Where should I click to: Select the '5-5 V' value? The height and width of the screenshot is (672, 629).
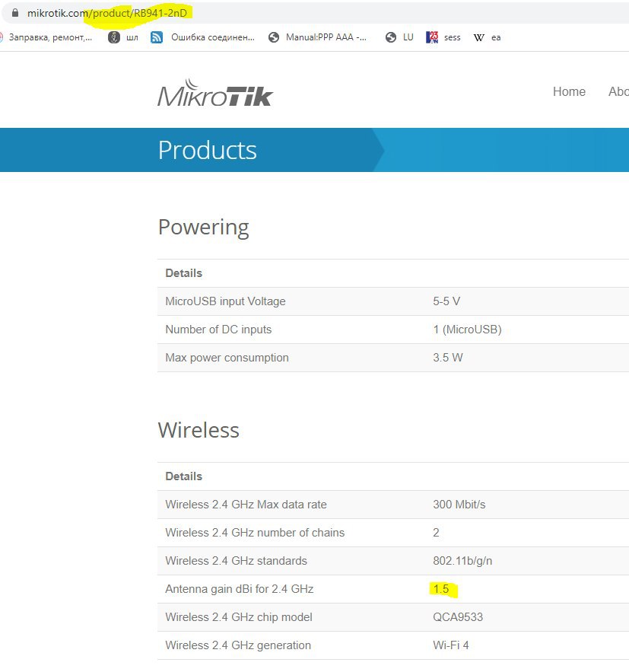point(446,301)
